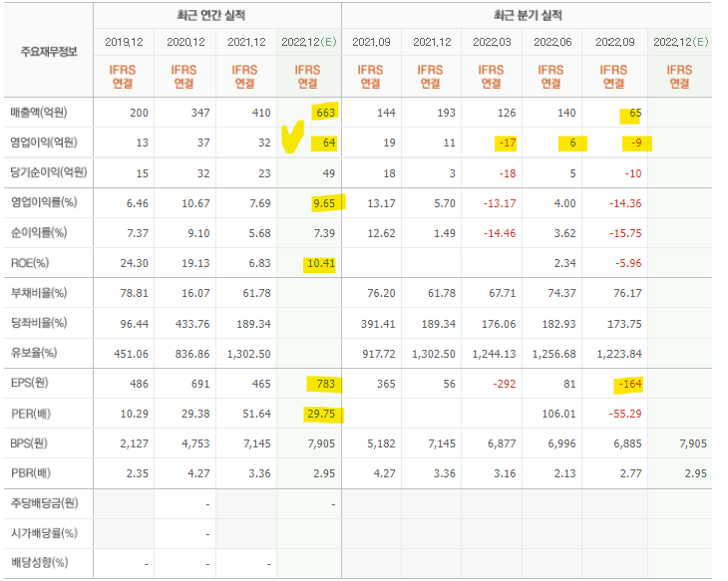Click the '2019.12' column header
The height and width of the screenshot is (581, 728).
124,42
